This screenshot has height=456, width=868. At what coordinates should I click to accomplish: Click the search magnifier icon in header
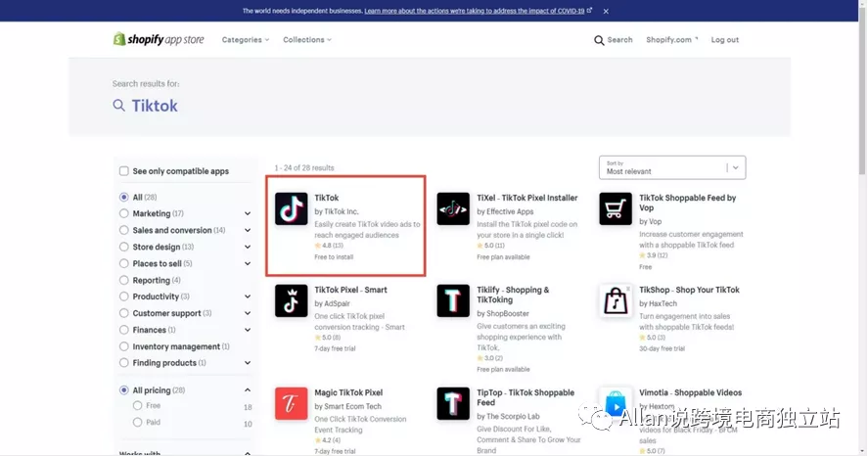(x=599, y=40)
